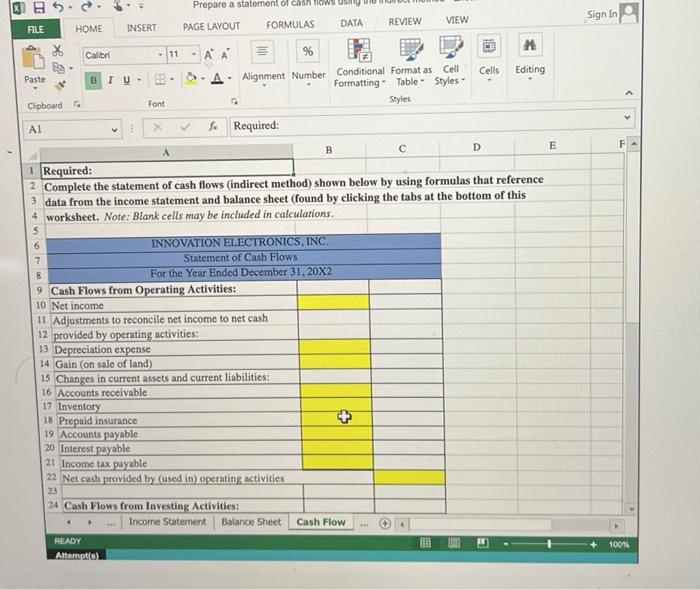
Task: Open Conditional Formatting icon
Action: pyautogui.click(x=359, y=49)
